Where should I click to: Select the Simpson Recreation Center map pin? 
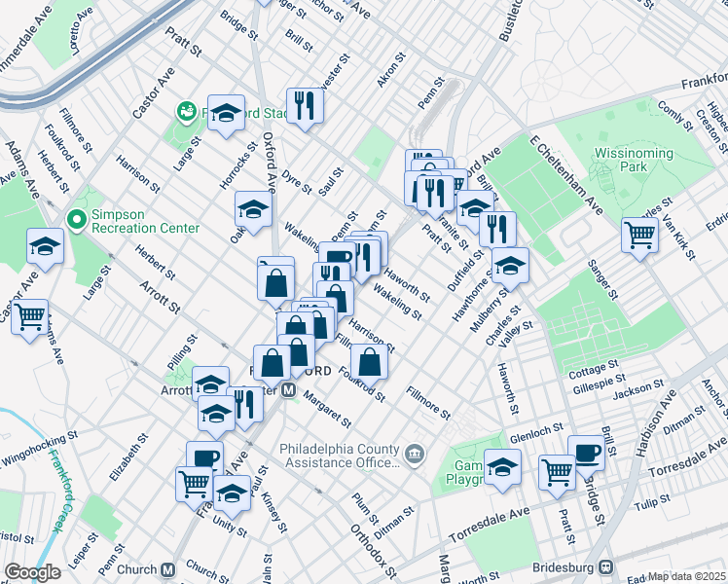coord(76,220)
